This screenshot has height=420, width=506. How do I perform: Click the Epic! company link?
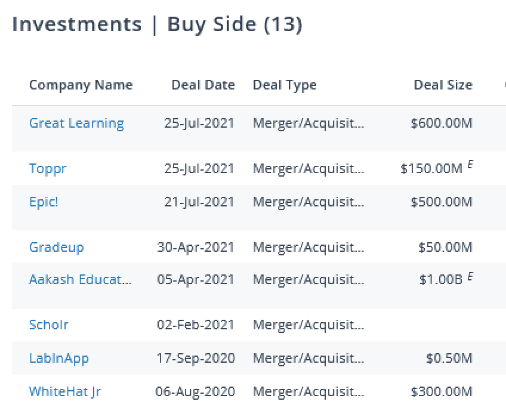coord(44,202)
